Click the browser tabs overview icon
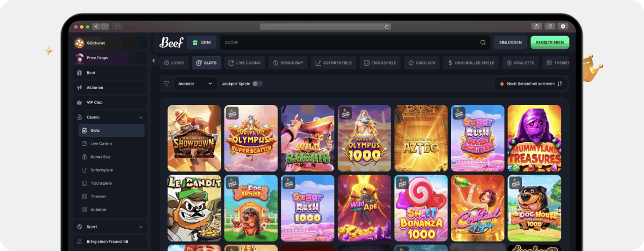Screen dimensions: 644x251 550,26
